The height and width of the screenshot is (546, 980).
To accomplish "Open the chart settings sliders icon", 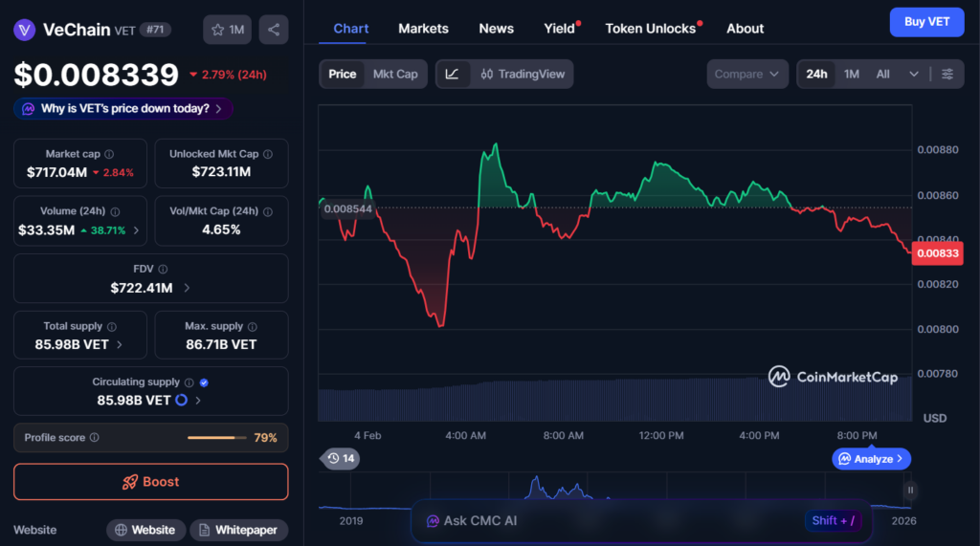I will (947, 74).
